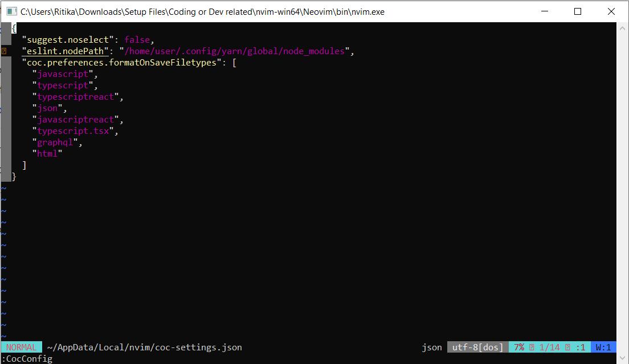Image resolution: width=629 pixels, height=364 pixels.
Task: Click the value false after suggest.noselect
Action: click(137, 40)
